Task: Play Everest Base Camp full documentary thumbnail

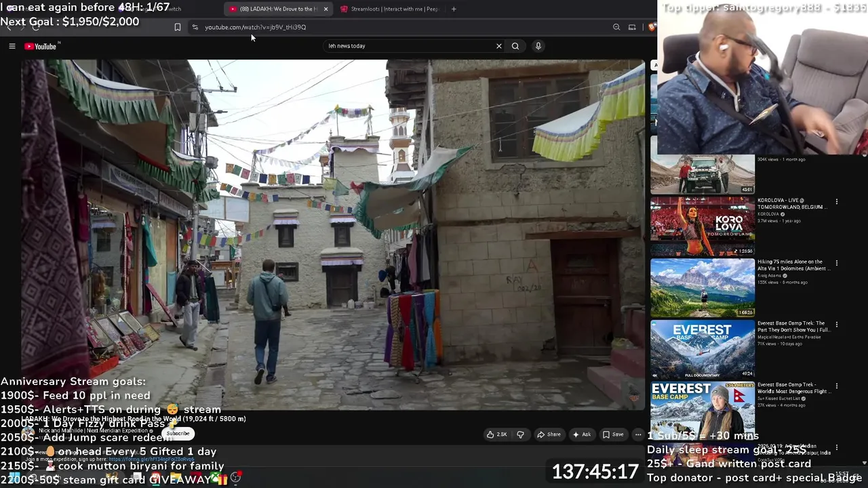Action: [703, 350]
